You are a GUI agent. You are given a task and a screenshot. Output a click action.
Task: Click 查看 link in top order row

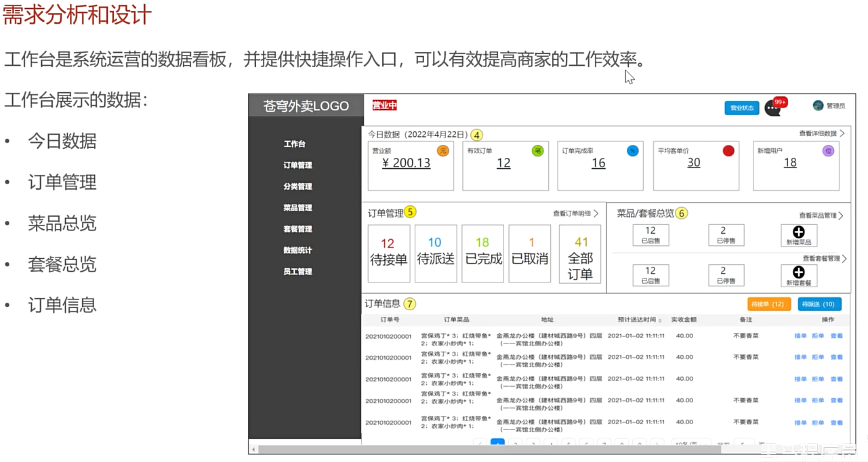coord(837,336)
